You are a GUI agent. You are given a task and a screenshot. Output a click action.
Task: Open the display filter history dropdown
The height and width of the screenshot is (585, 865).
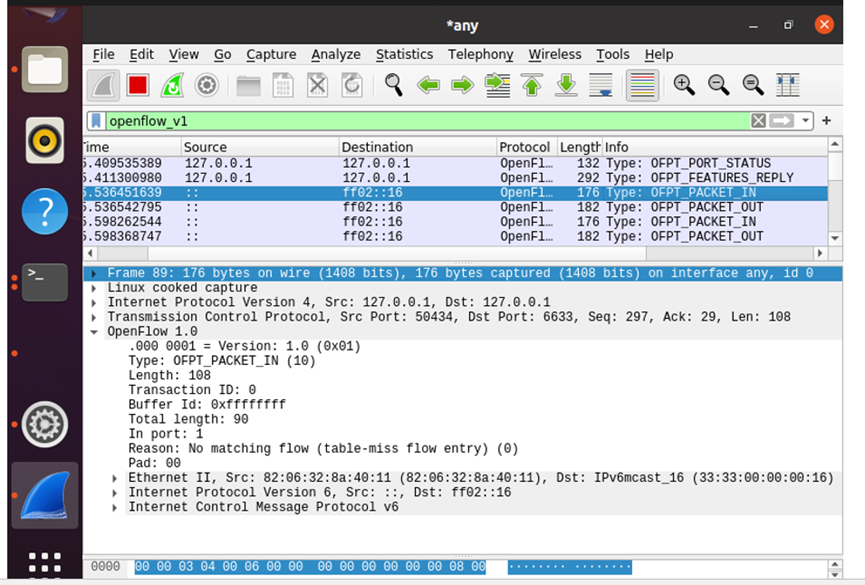point(805,121)
